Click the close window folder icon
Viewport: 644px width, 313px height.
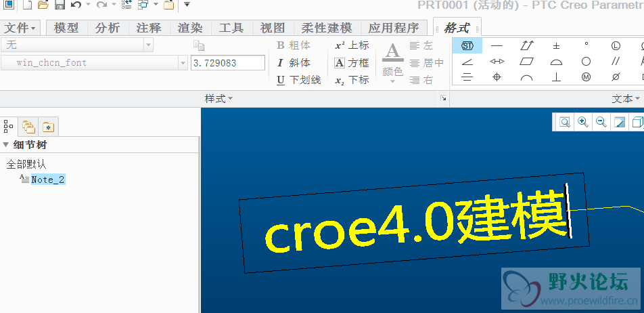pyautogui.click(x=168, y=5)
